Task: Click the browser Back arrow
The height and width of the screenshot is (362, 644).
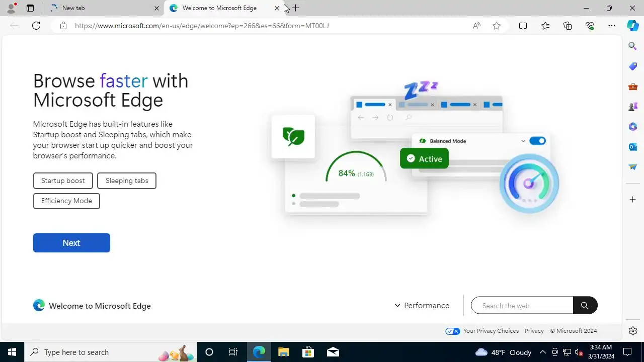Action: pyautogui.click(x=14, y=26)
